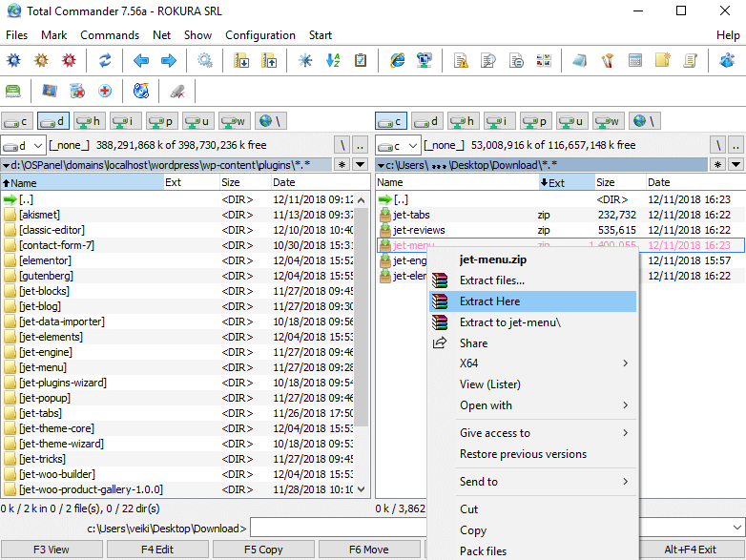Click the blue gear toolbar icon

13,60
